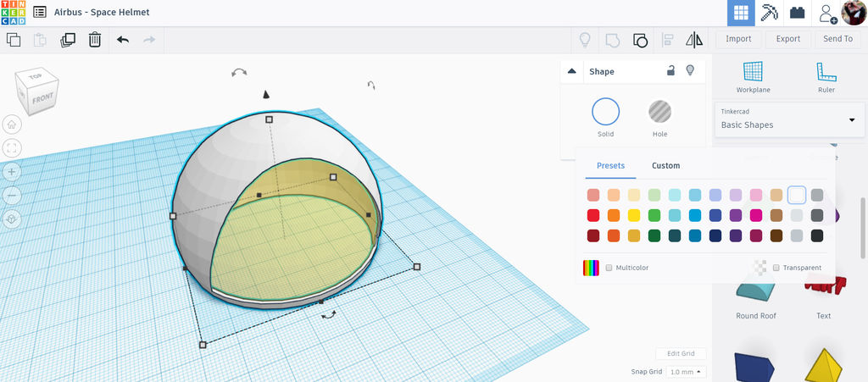Open the Basic Shapes dropdown
This screenshot has width=868, height=382.
click(789, 119)
